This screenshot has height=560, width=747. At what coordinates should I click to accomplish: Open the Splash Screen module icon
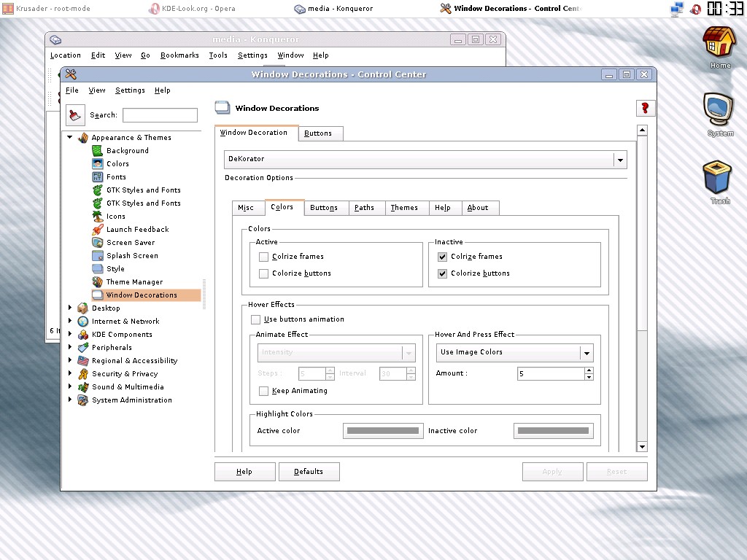tap(97, 256)
